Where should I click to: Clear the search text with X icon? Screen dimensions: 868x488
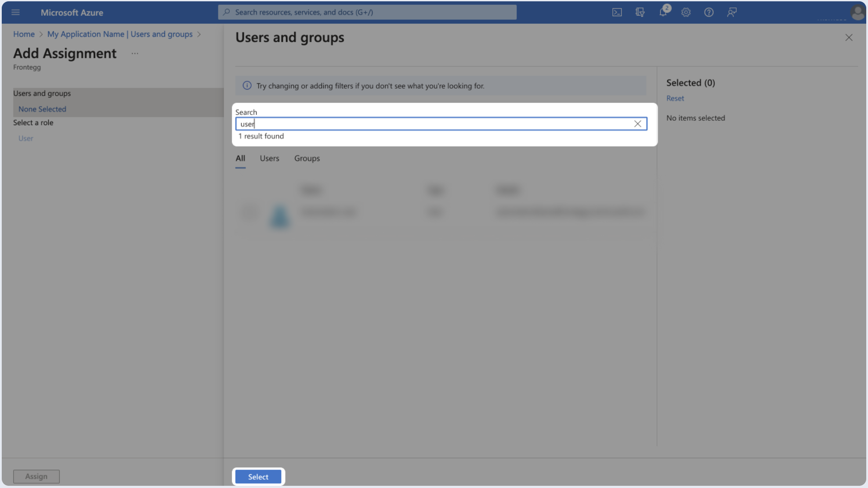637,124
